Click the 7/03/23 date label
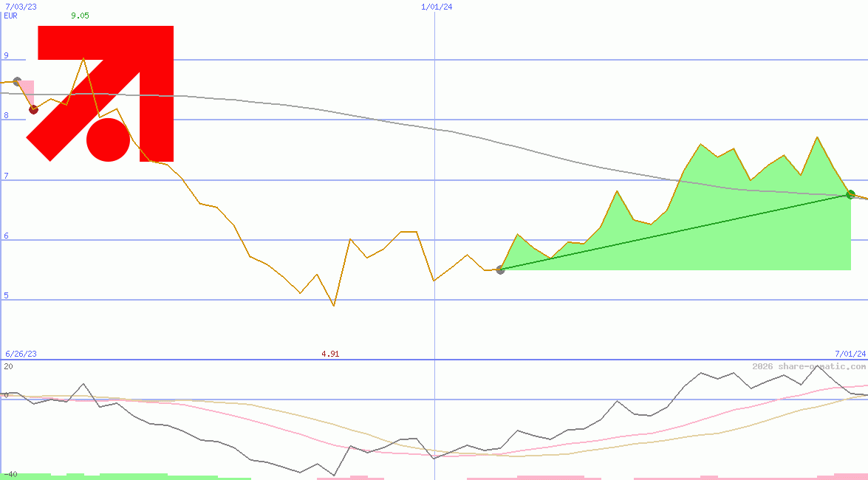Screen dimensions: 868x480 pos(21,7)
